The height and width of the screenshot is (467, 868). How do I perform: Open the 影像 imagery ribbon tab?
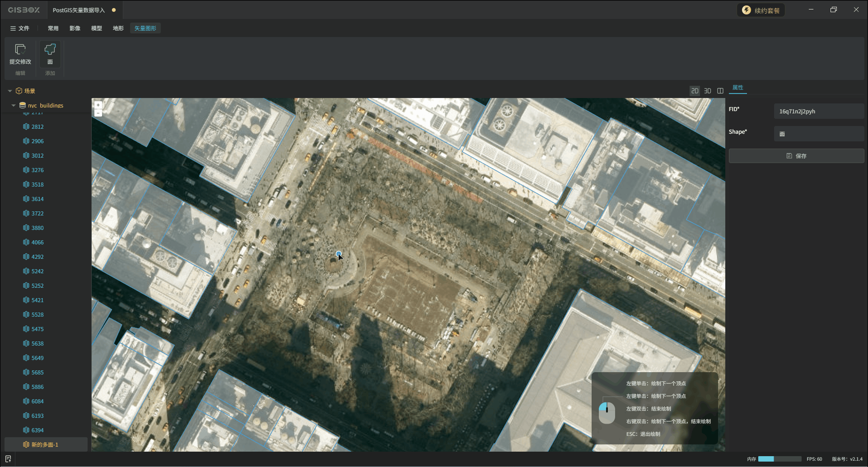[x=75, y=28]
